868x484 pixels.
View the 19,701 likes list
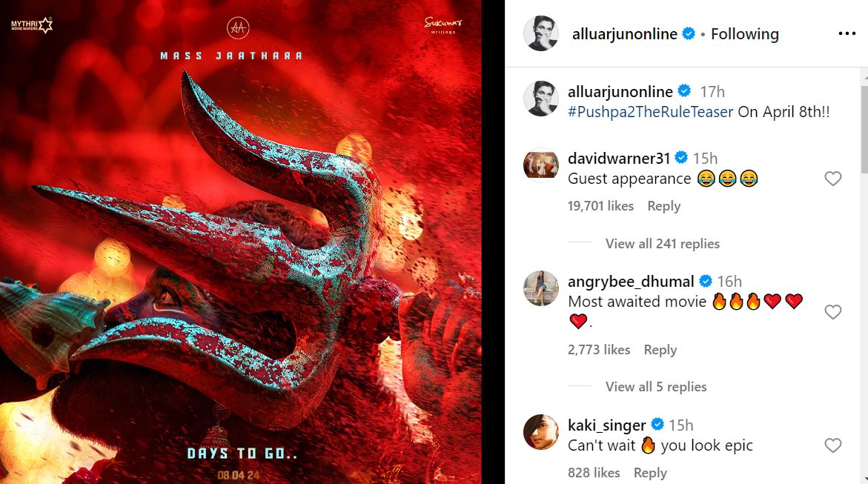coord(600,206)
